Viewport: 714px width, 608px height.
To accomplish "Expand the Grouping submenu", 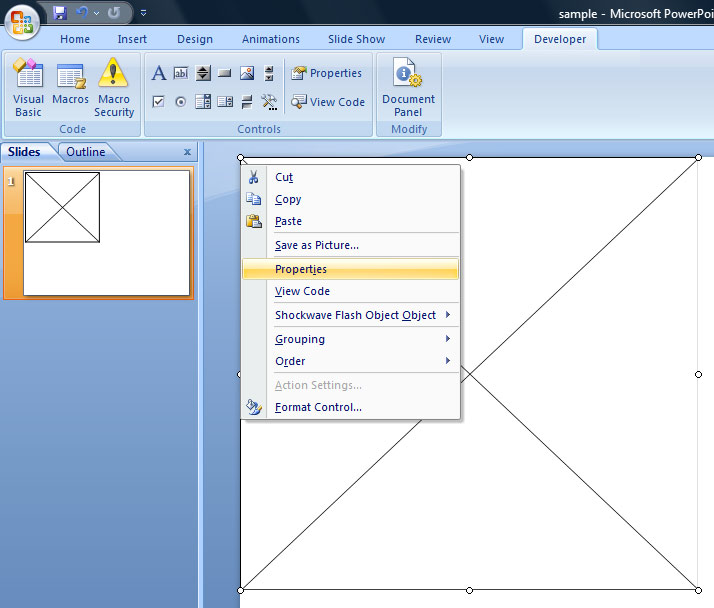I will point(300,339).
